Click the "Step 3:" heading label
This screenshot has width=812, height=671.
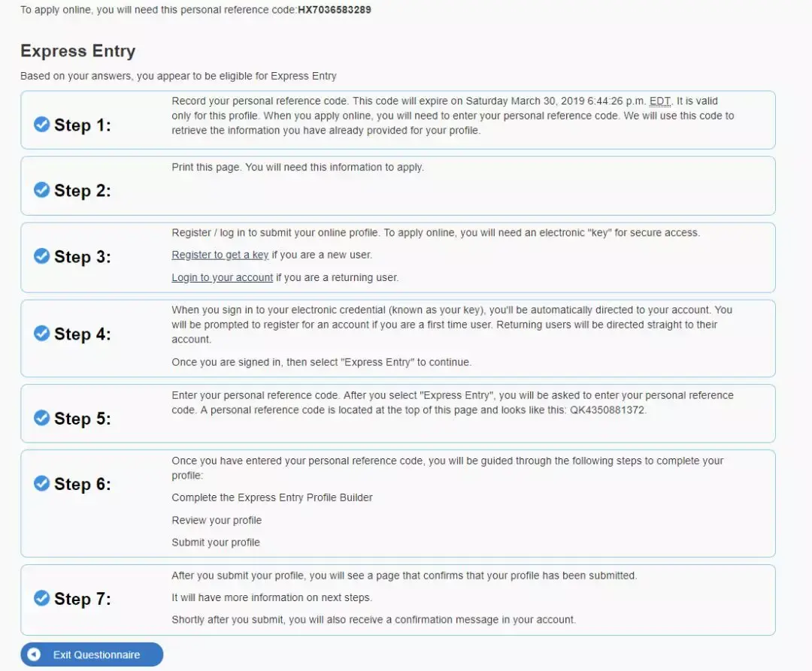[x=83, y=257]
